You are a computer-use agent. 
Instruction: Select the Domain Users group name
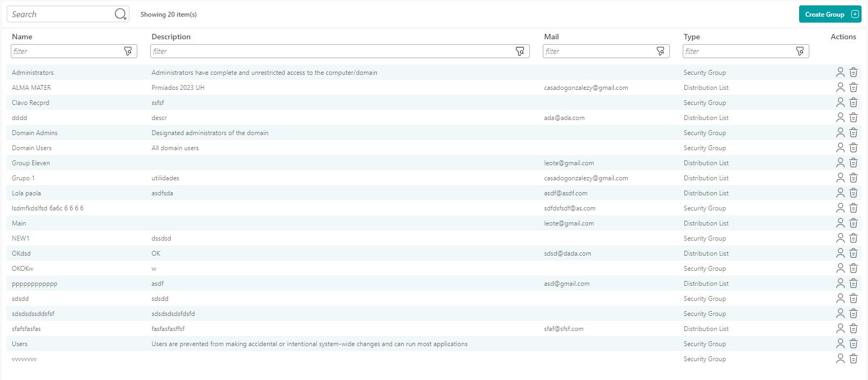coord(32,148)
